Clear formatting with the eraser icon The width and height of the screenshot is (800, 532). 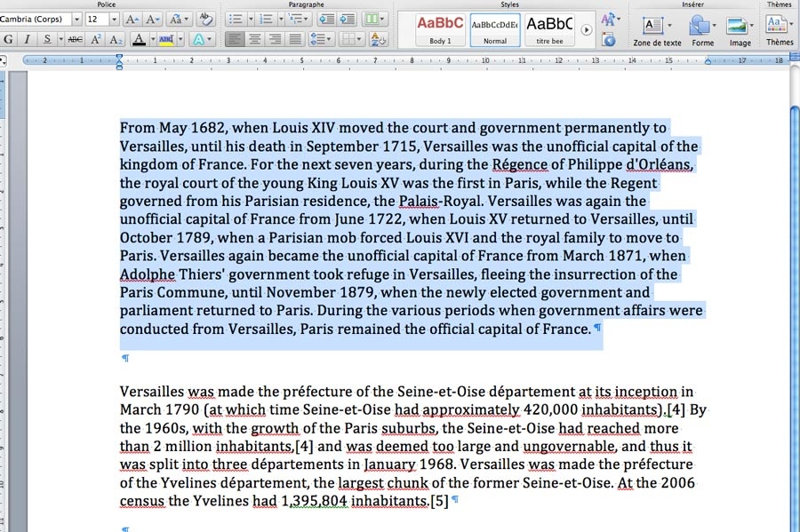click(x=205, y=19)
